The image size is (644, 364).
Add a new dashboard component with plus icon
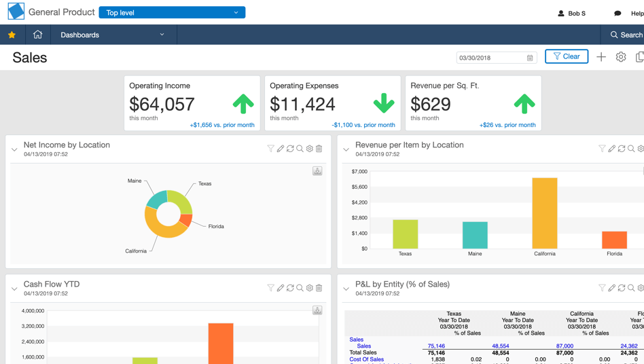(601, 57)
